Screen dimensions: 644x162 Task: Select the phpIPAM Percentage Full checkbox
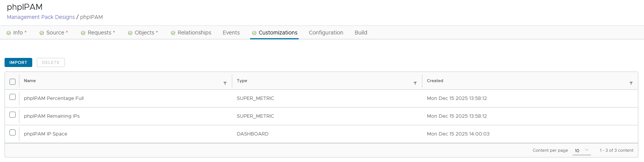(13, 97)
